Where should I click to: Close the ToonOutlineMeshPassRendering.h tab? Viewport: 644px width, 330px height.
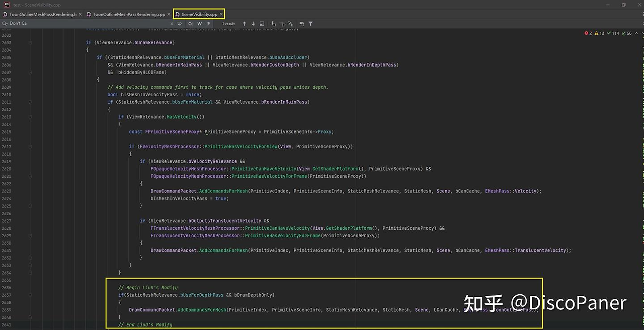[80, 14]
